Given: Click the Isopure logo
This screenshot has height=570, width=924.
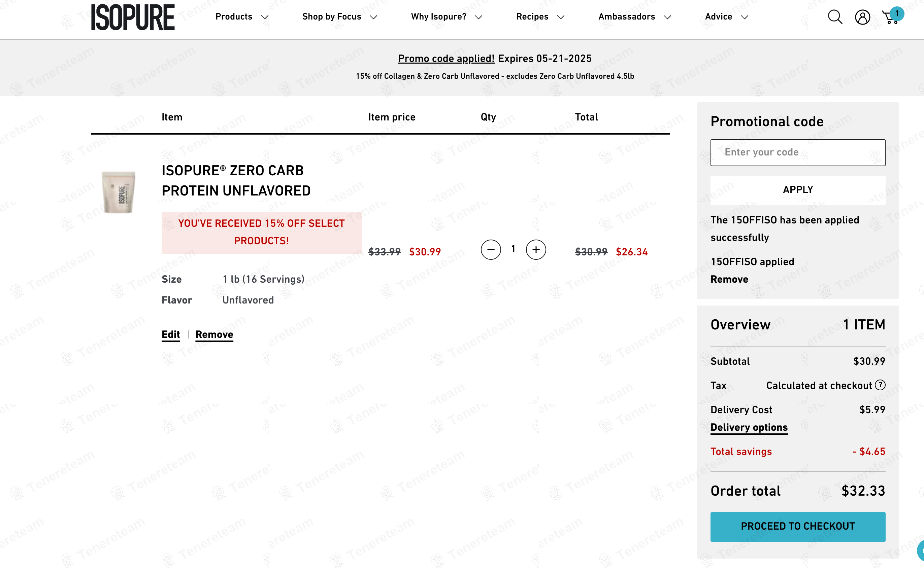Looking at the screenshot, I should (133, 17).
